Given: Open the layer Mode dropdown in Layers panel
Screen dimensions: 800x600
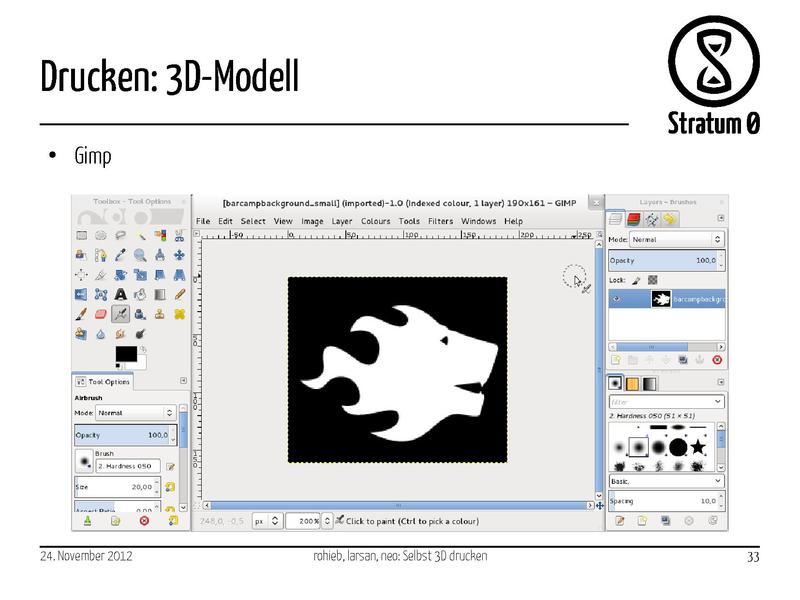Looking at the screenshot, I should (675, 239).
